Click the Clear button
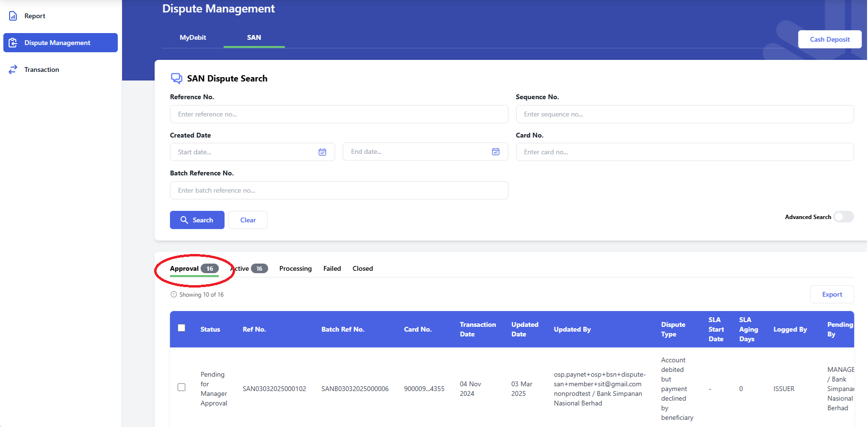 coord(248,220)
